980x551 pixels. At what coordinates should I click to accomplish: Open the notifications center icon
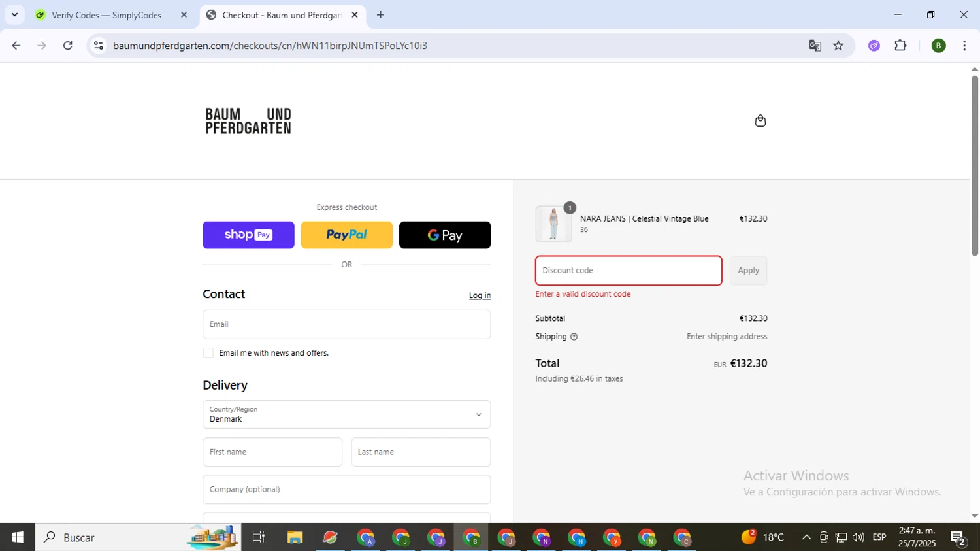pyautogui.click(x=958, y=537)
